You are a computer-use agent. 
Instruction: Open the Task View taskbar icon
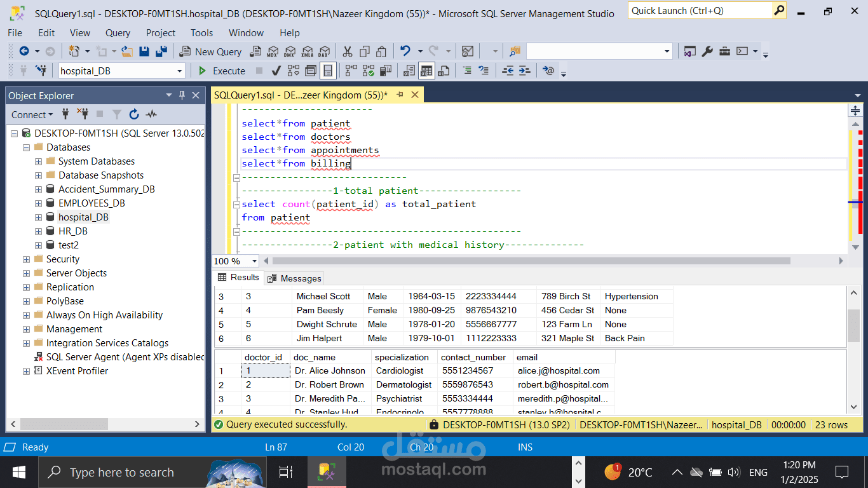click(x=286, y=472)
